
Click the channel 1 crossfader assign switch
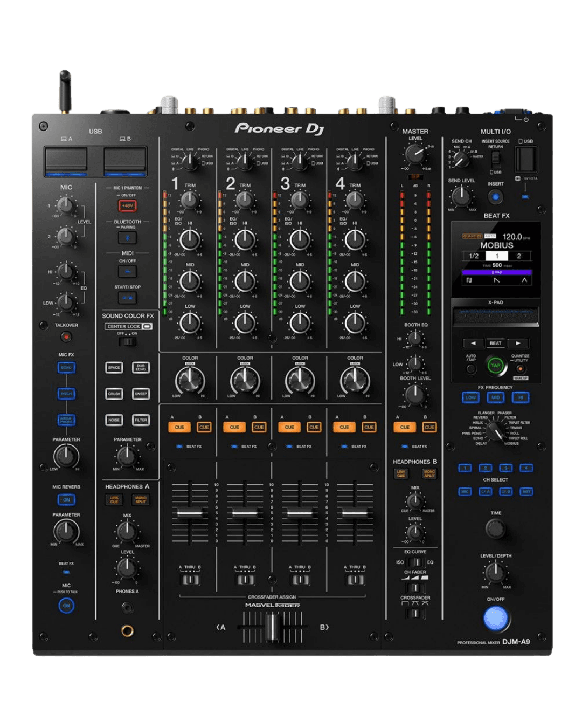[x=190, y=579]
